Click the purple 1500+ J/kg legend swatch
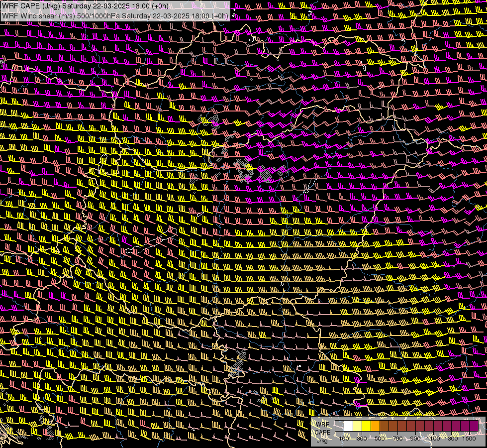The width and height of the screenshot is (487, 448). pyautogui.click(x=474, y=426)
